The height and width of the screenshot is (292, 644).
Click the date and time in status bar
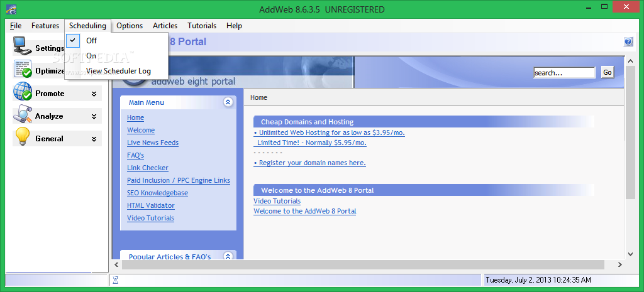pyautogui.click(x=538, y=279)
